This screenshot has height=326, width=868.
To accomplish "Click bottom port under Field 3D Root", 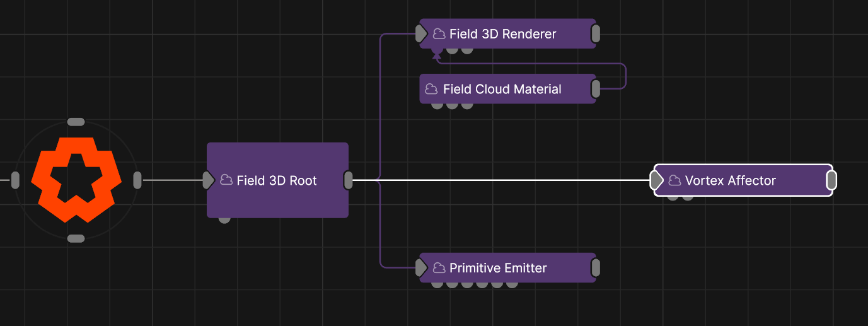I will point(224,219).
